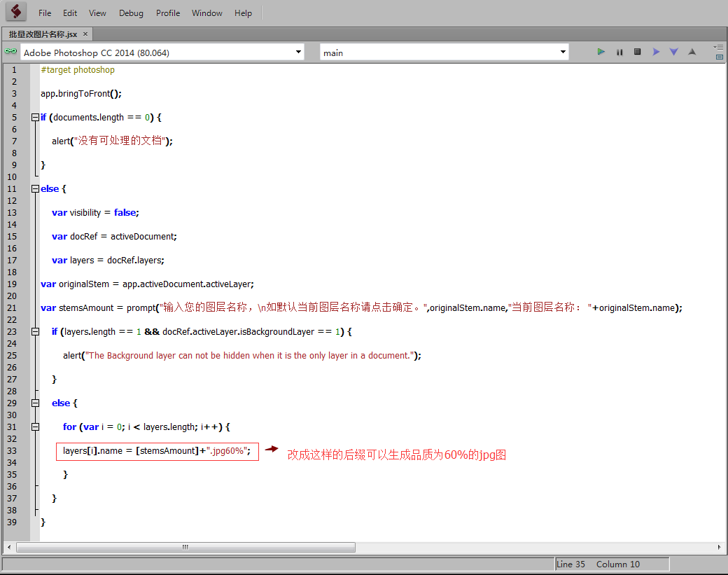This screenshot has height=575, width=728.
Task: Open the Window menu
Action: pos(206,13)
